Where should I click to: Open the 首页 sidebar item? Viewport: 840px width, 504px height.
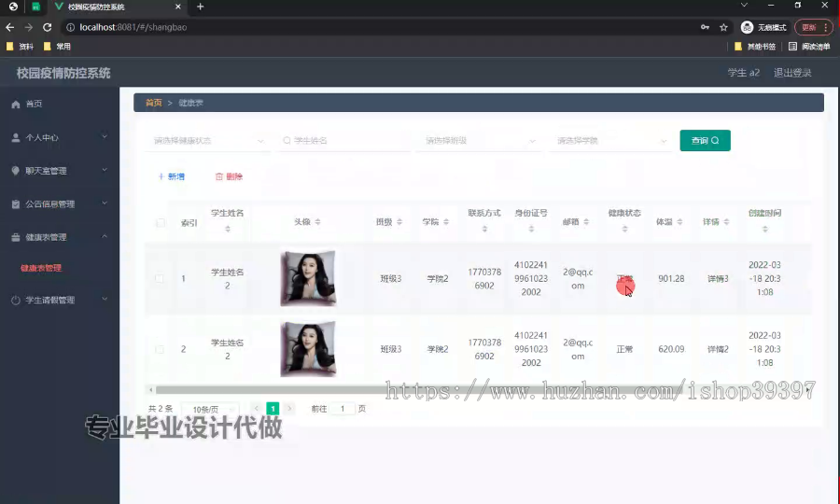59,104
